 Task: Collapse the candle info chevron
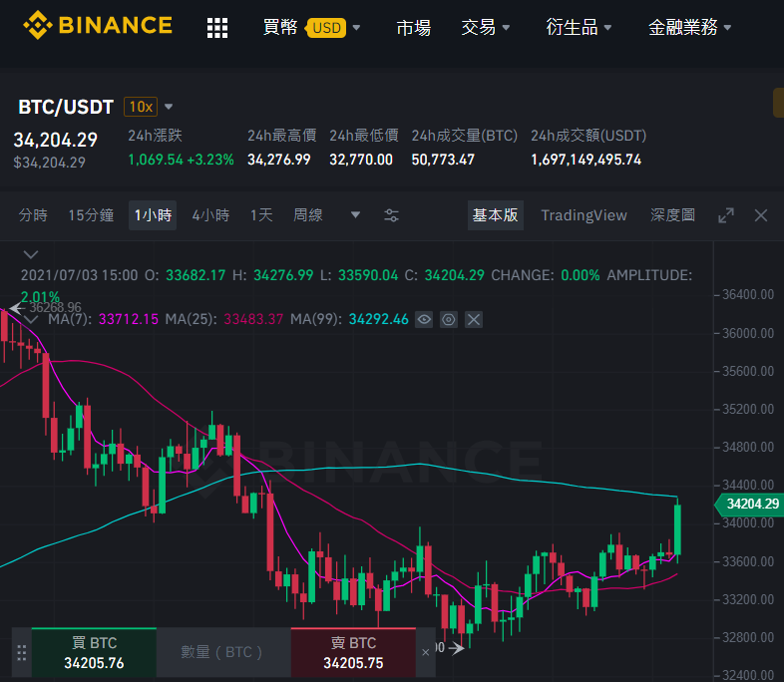(31, 255)
